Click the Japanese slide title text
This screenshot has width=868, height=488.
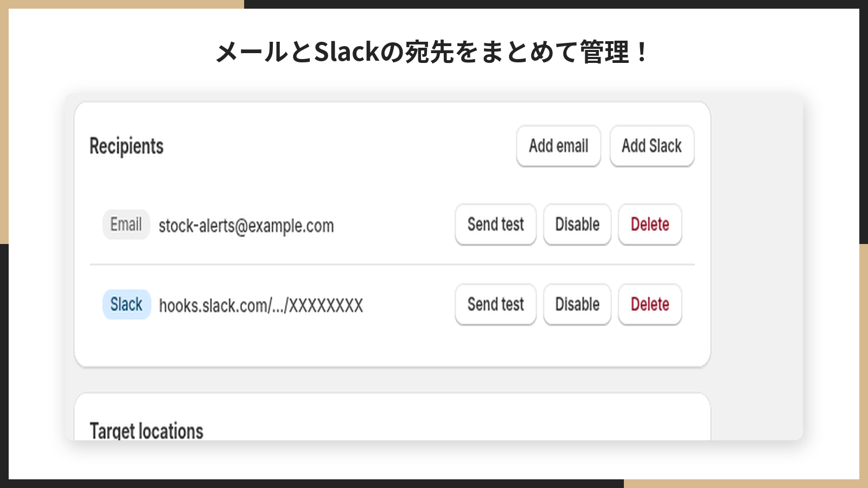[x=432, y=52]
